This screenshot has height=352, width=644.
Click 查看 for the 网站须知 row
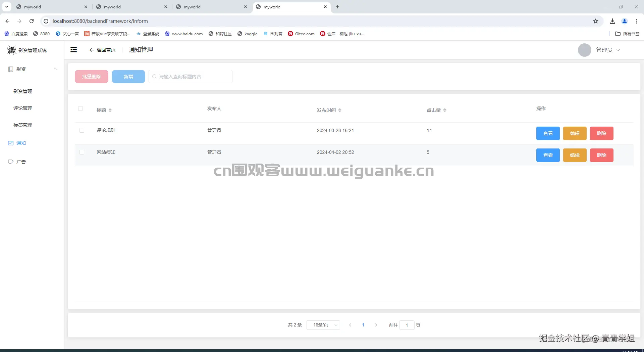click(x=547, y=155)
